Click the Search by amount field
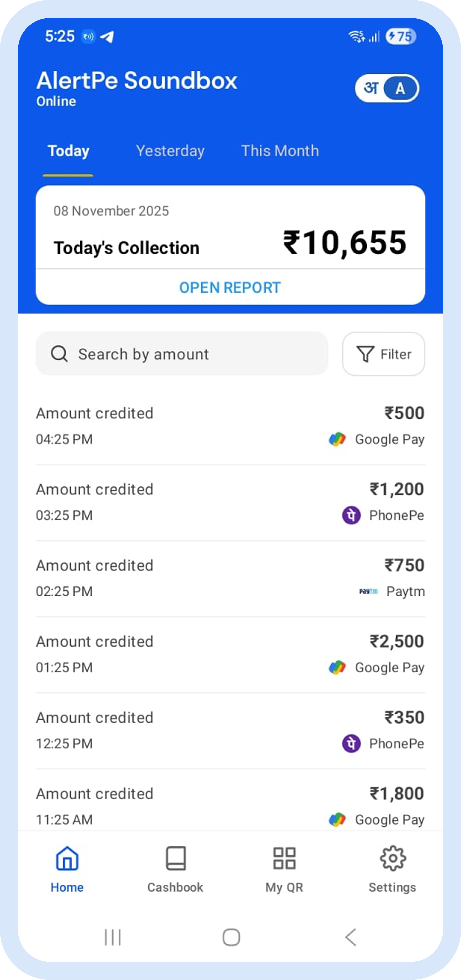 click(190, 354)
